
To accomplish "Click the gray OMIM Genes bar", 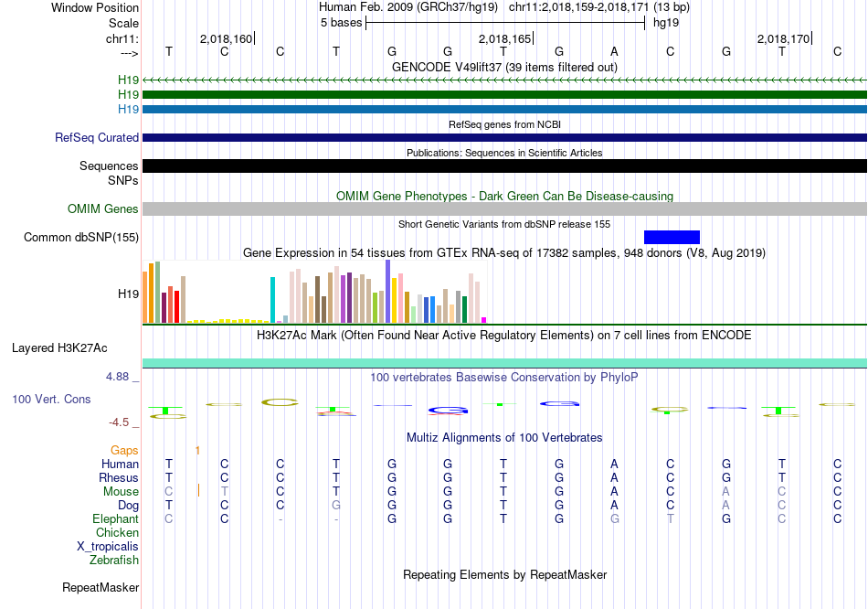I will point(504,208).
